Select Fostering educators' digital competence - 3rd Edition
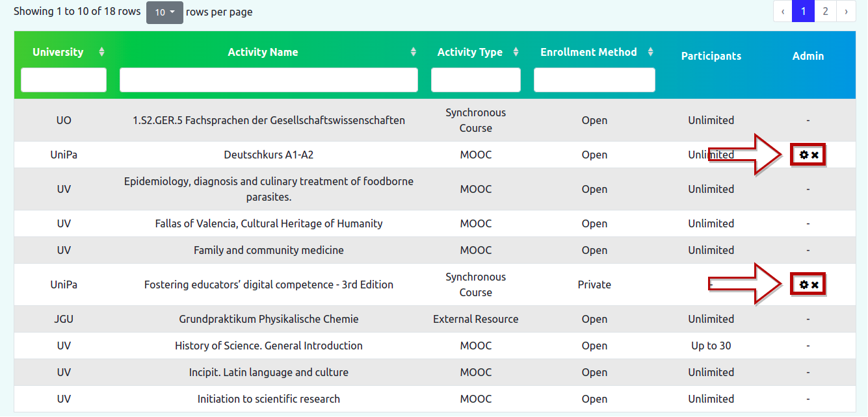The image size is (868, 417). (269, 284)
